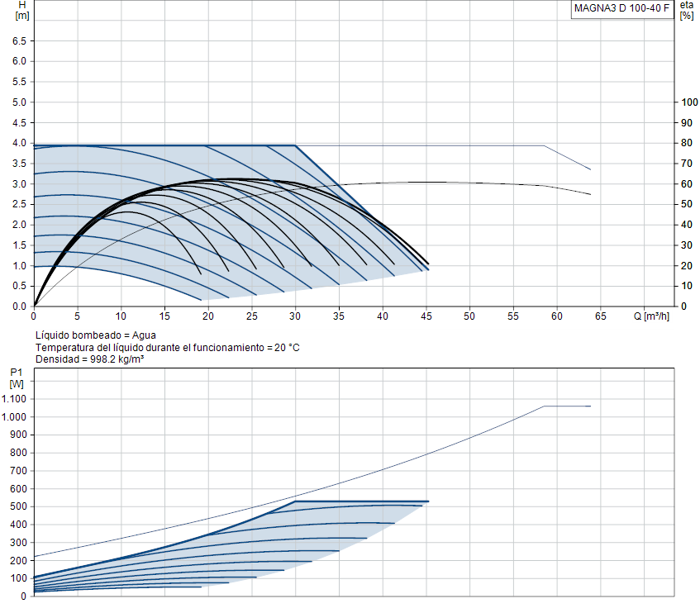
Task: Click the 50 value on eta axis
Action: point(687,204)
